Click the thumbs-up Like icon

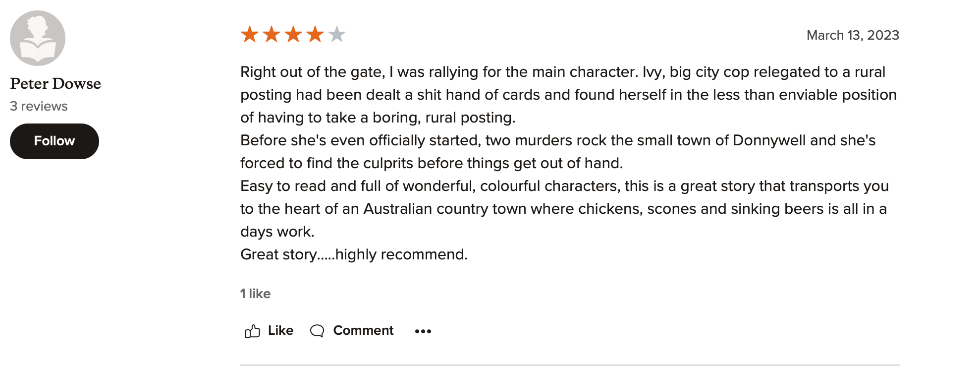(252, 331)
